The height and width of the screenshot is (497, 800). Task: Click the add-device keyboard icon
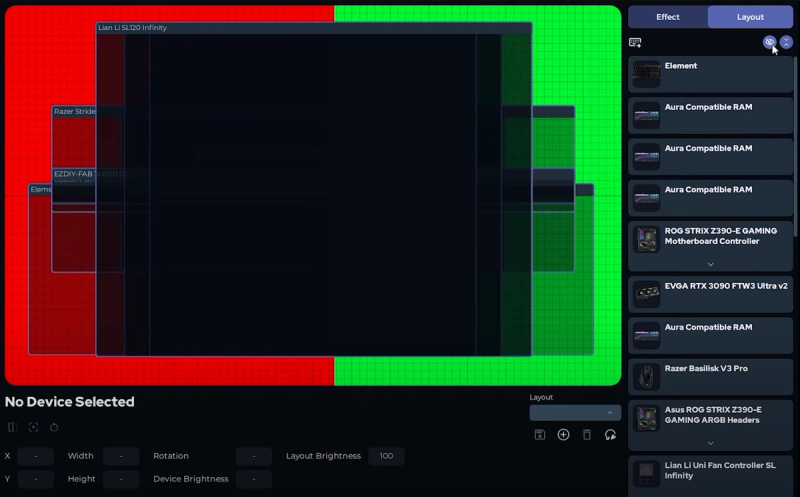point(635,42)
